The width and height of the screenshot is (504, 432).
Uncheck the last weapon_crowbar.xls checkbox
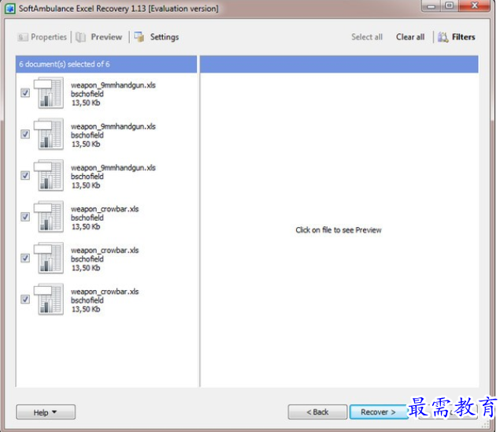[25, 300]
